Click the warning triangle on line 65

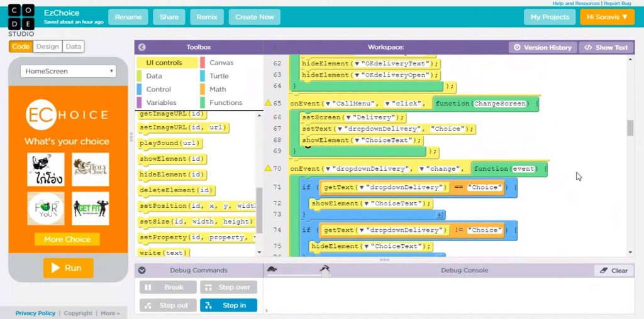(x=268, y=103)
